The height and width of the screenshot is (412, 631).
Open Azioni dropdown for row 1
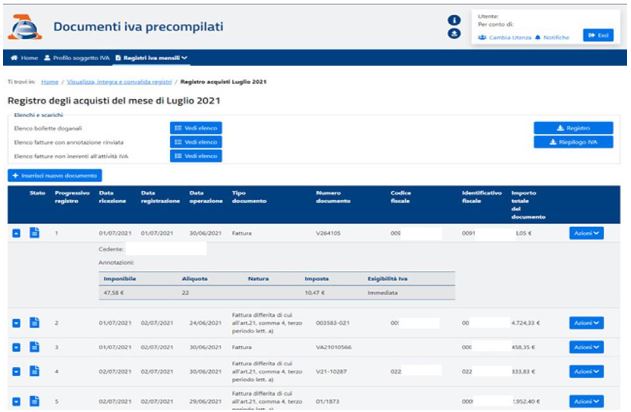point(586,233)
